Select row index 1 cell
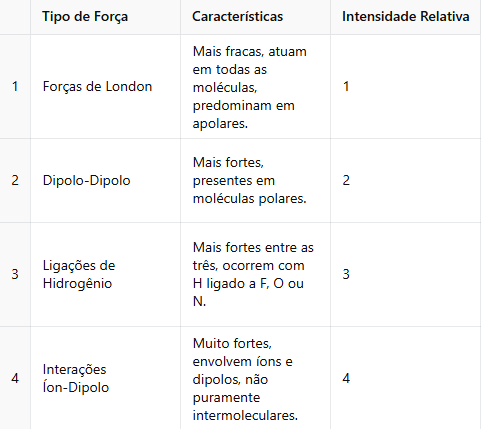Screen dimensions: 481x429 pos(15,86)
